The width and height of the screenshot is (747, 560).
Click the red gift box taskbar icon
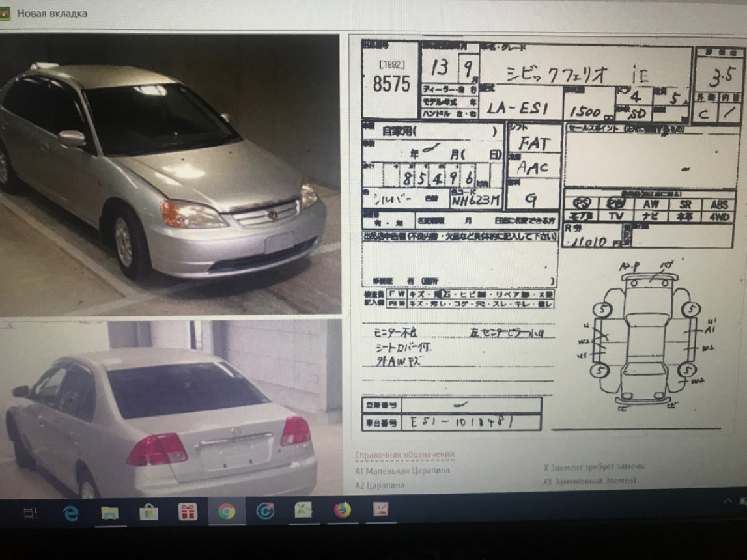[188, 512]
